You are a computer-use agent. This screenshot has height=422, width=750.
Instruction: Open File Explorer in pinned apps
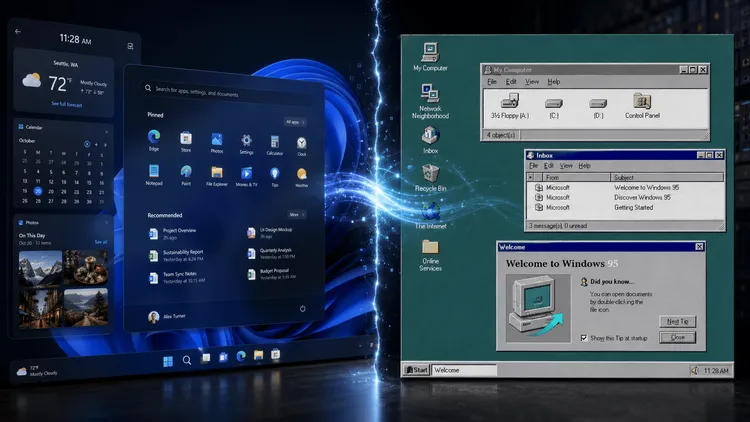click(x=217, y=176)
